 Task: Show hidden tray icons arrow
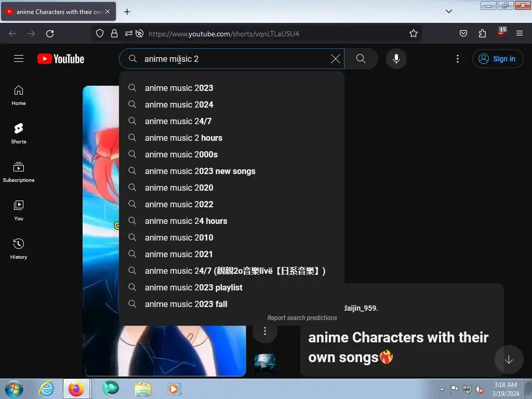pyautogui.click(x=442, y=389)
